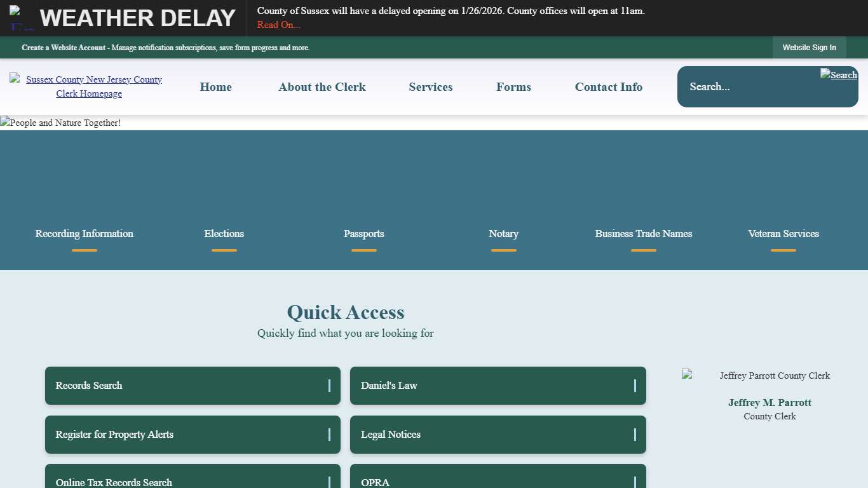Select Services in the navigation bar
This screenshot has height=488, width=868.
[x=430, y=87]
